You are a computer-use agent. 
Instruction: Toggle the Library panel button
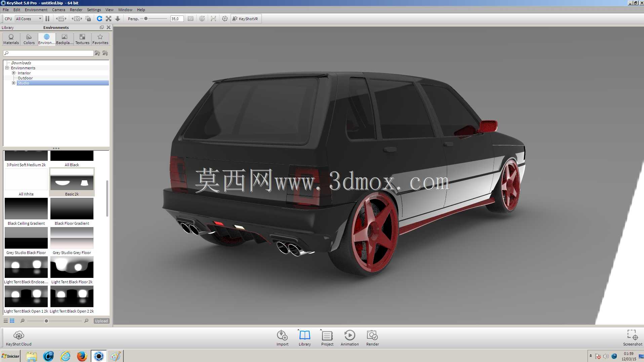click(305, 338)
